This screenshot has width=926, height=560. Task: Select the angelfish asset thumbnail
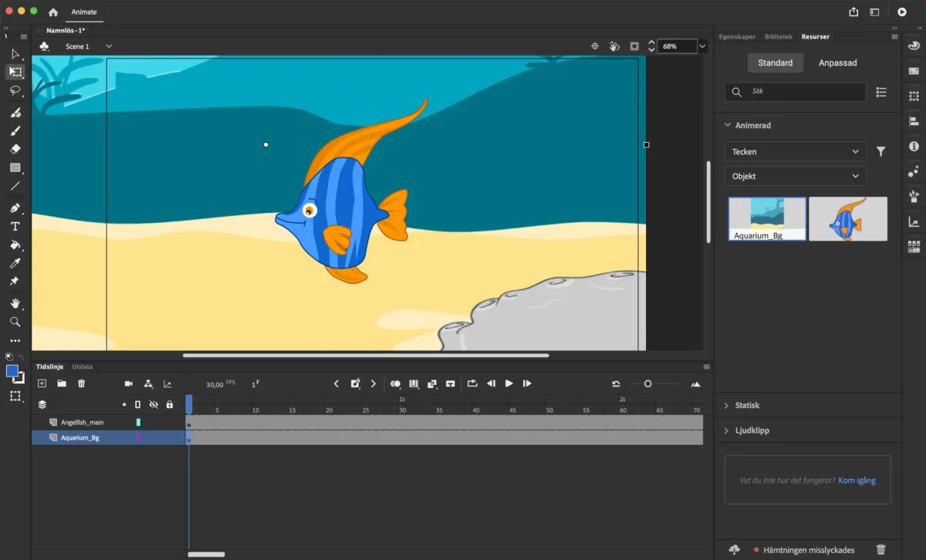point(848,219)
